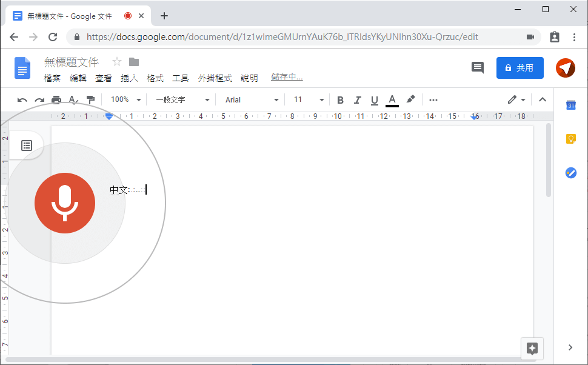Close the 無標題文件 browser tab
This screenshot has width=588, height=365.
[x=141, y=16]
